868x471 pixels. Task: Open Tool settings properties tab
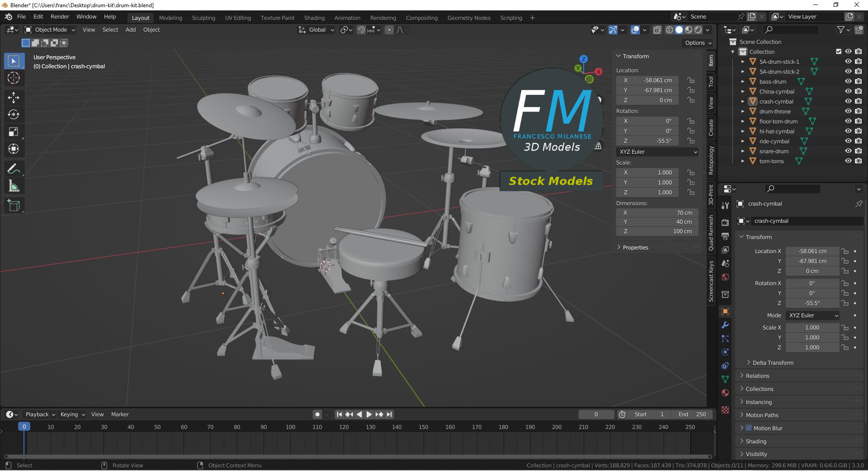pos(725,205)
